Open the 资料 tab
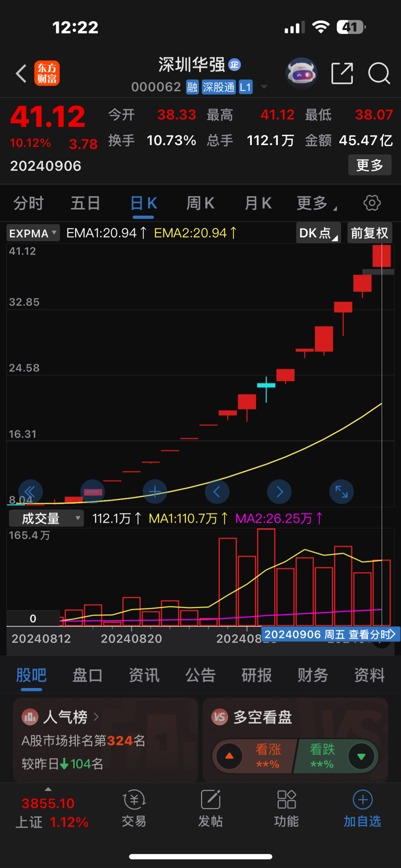 pyautogui.click(x=370, y=675)
